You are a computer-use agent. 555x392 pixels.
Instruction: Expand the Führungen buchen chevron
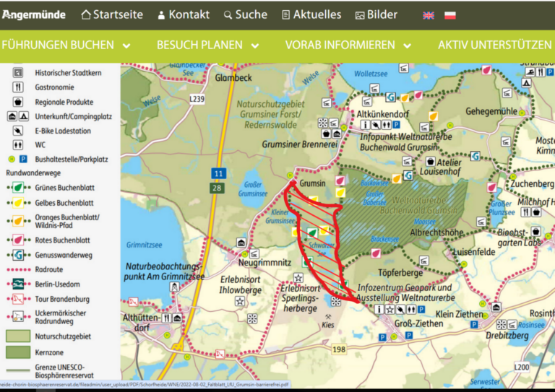(x=126, y=45)
